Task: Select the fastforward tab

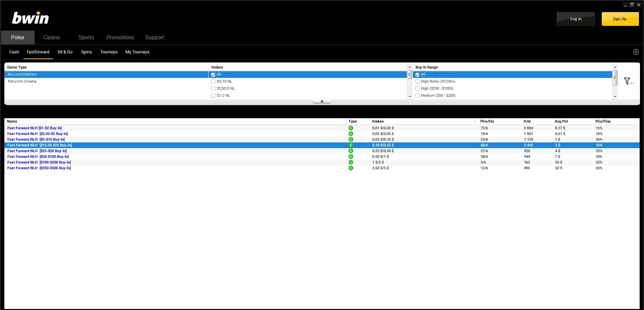Action: [x=38, y=52]
